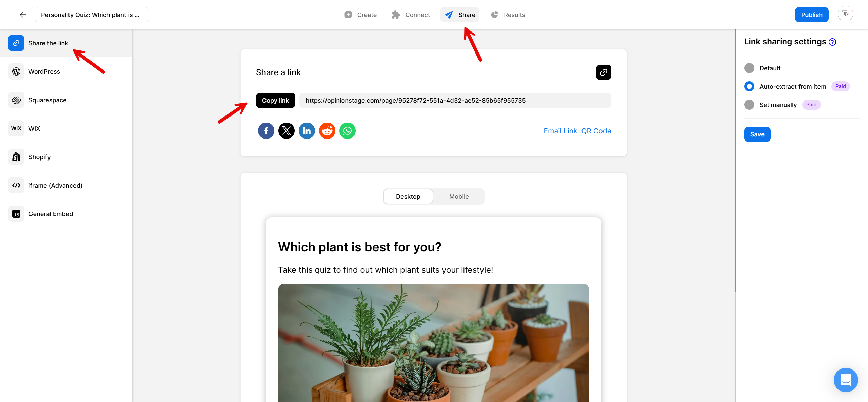The image size is (868, 402).
Task: Click the back arrow icon
Action: coord(23,15)
